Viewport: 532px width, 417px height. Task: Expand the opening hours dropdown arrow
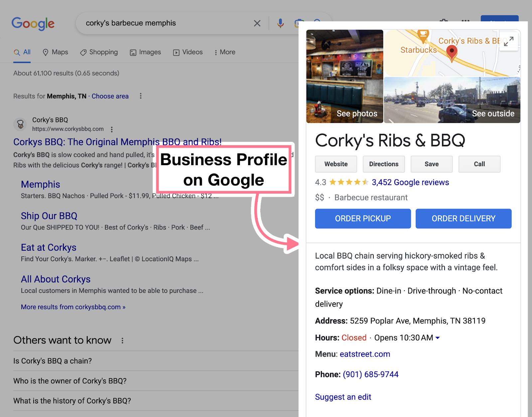438,338
